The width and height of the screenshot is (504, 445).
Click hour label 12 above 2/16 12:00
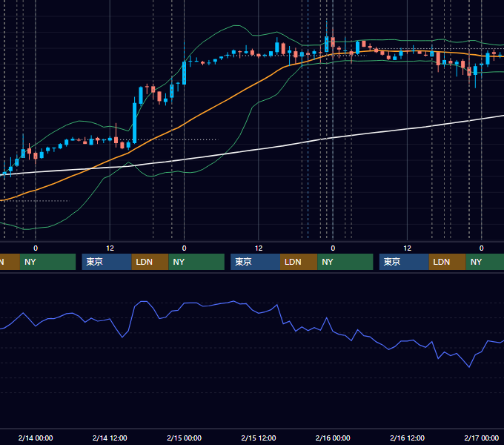click(x=407, y=248)
